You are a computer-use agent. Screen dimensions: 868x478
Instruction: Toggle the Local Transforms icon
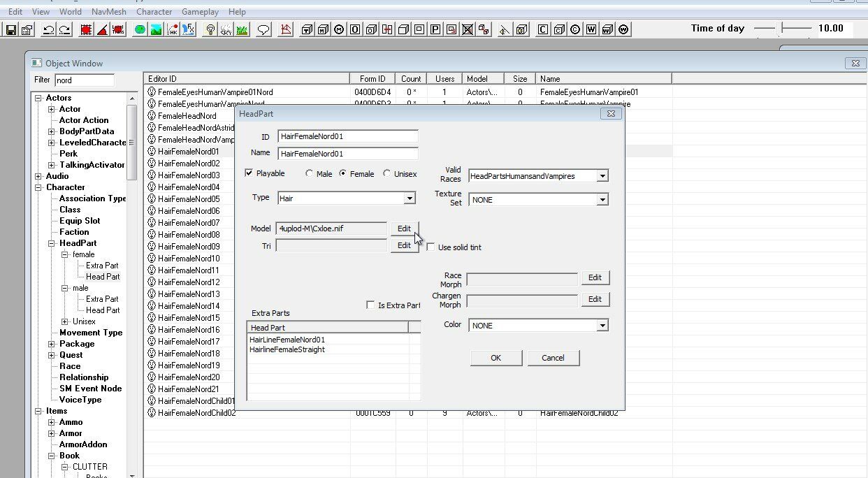[x=117, y=30]
